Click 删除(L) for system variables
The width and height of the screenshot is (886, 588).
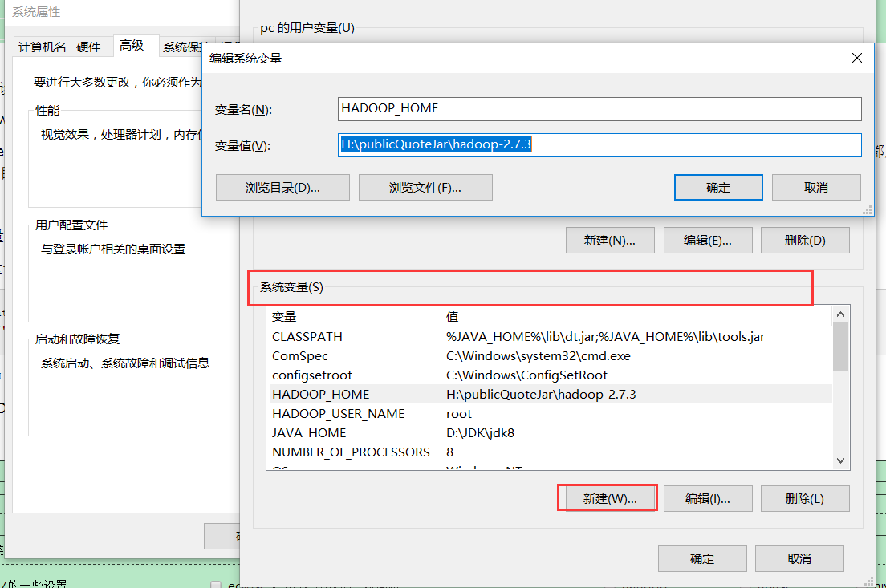point(805,499)
